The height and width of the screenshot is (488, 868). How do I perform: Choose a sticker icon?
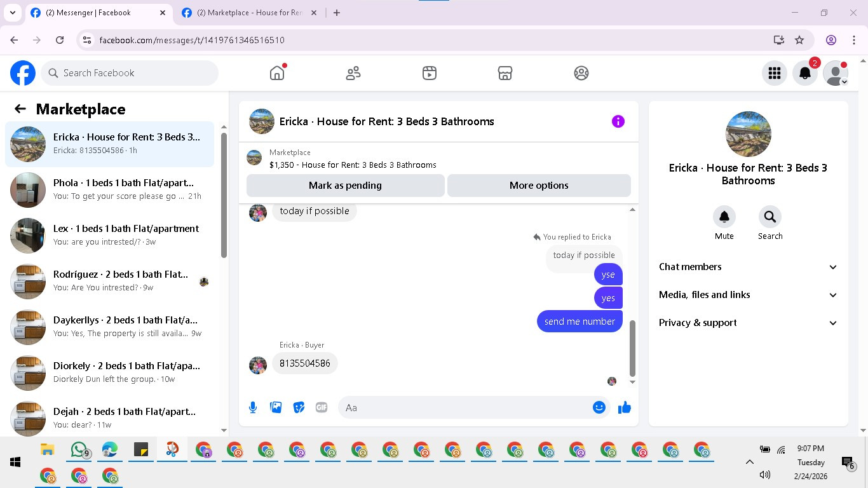(x=299, y=407)
